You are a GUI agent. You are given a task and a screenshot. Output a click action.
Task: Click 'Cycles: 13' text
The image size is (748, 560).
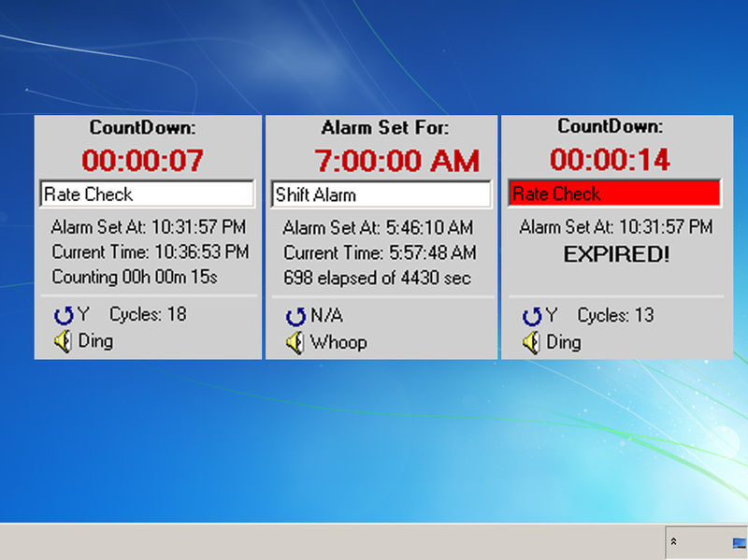pyautogui.click(x=615, y=315)
